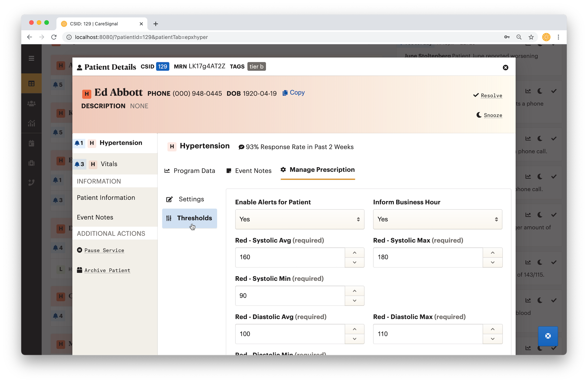Decrease the Red - Systolic Avg value
The width and height of the screenshot is (588, 383).
click(x=355, y=263)
